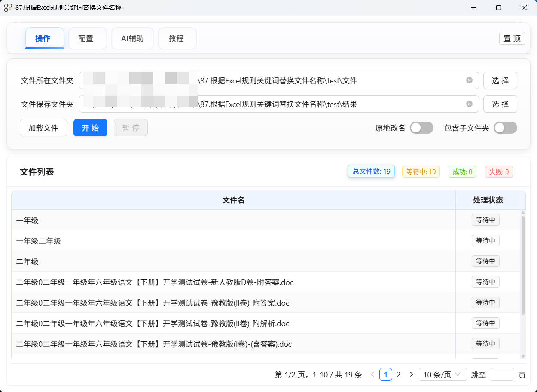The image size is (537, 392).
Task: Click the 跳至 page number input field
Action: click(x=503, y=374)
